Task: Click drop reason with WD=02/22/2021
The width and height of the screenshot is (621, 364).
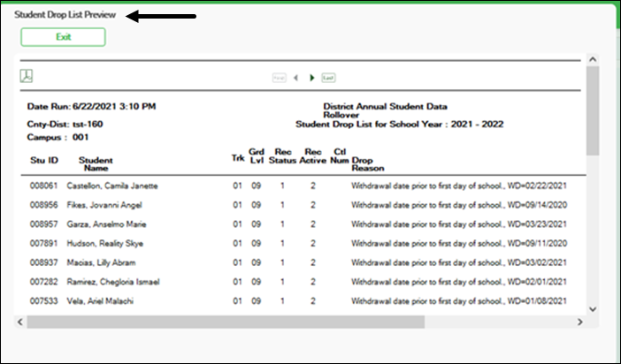Action: (x=459, y=186)
